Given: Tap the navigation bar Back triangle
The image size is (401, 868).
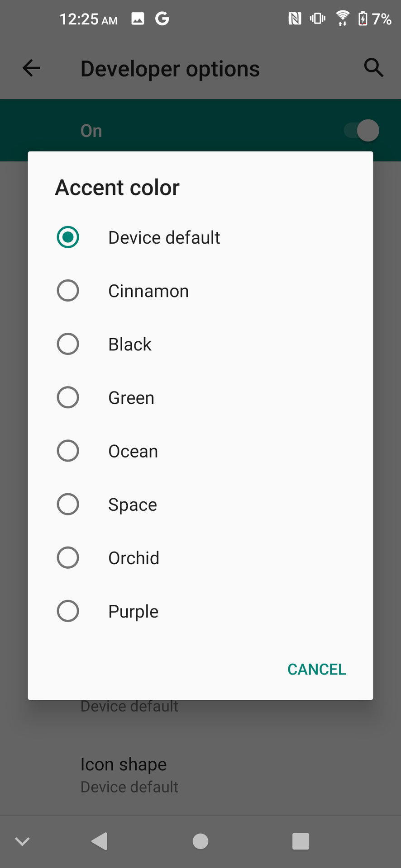Looking at the screenshot, I should point(100,841).
